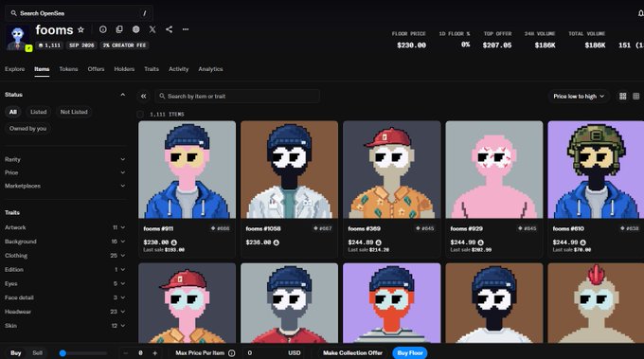Expand the Face detail trait

point(65,297)
